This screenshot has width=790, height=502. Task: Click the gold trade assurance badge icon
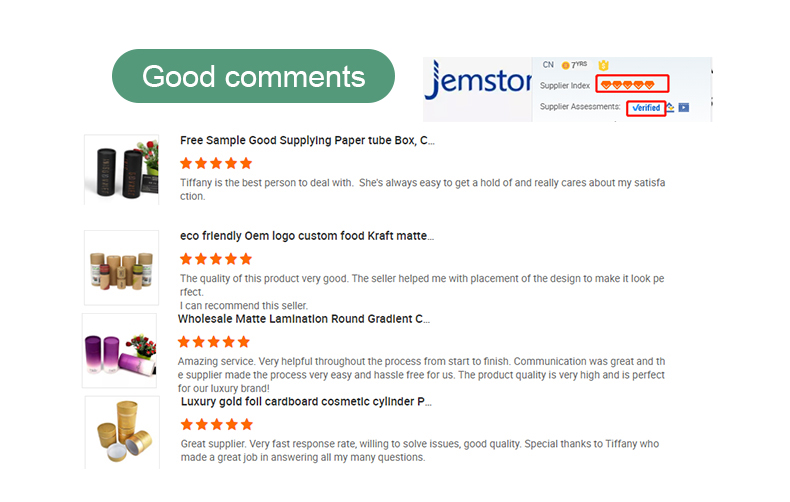(x=603, y=65)
